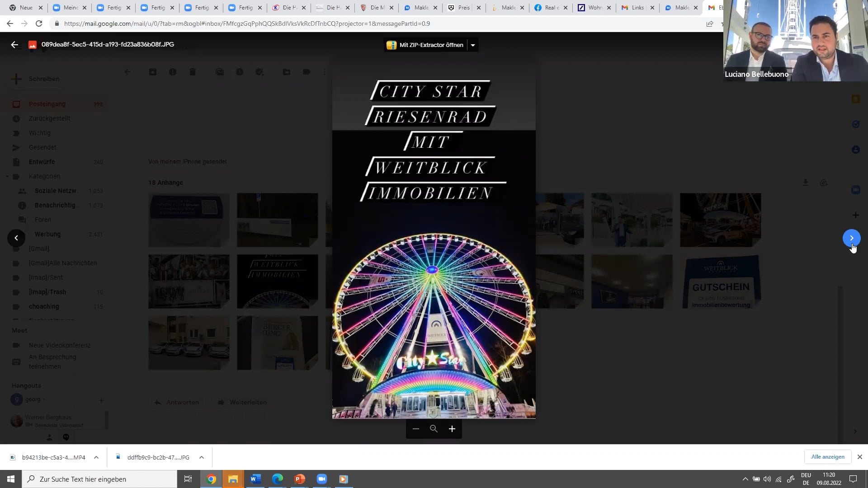
Task: Switch to the Meine tab
Action: pos(70,8)
